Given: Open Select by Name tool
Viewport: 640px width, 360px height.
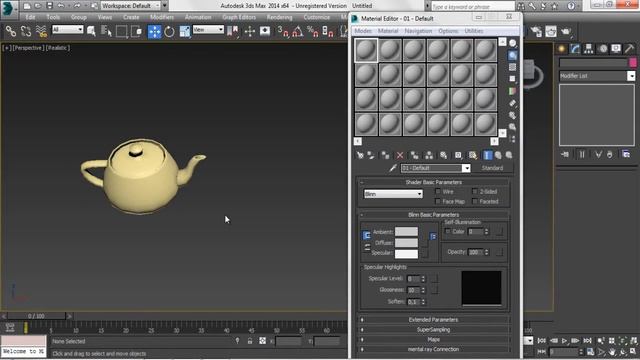Looking at the screenshot, I should [x=106, y=31].
